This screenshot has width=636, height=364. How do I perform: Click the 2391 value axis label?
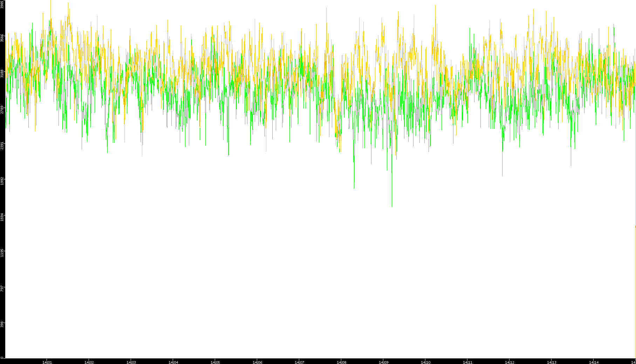pos(2,145)
